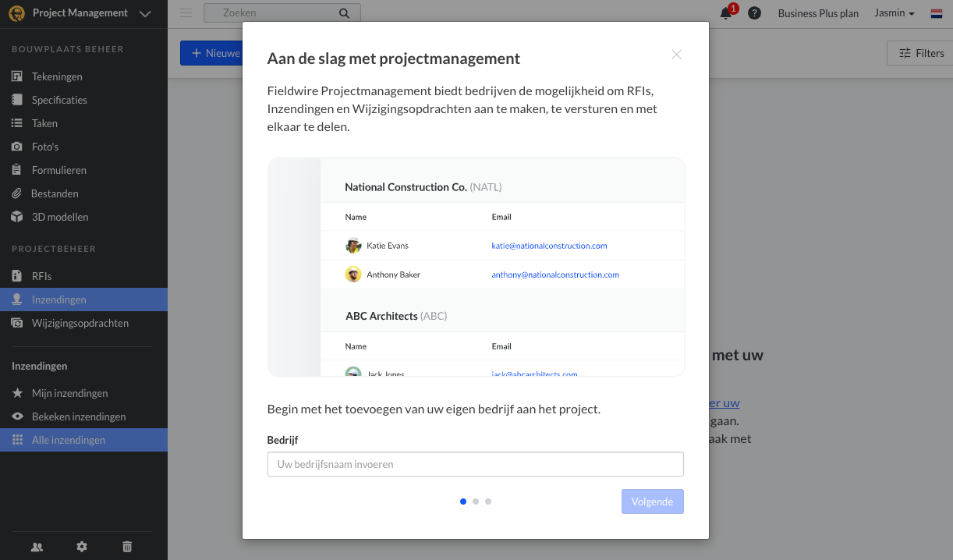The width and height of the screenshot is (953, 560).
Task: Select the third pagination dot
Action: point(488,502)
